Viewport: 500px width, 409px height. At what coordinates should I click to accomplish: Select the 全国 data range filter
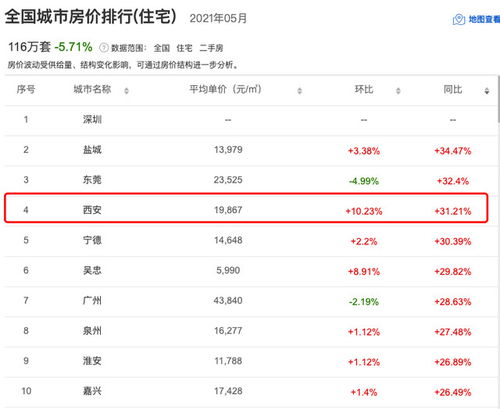click(x=162, y=48)
